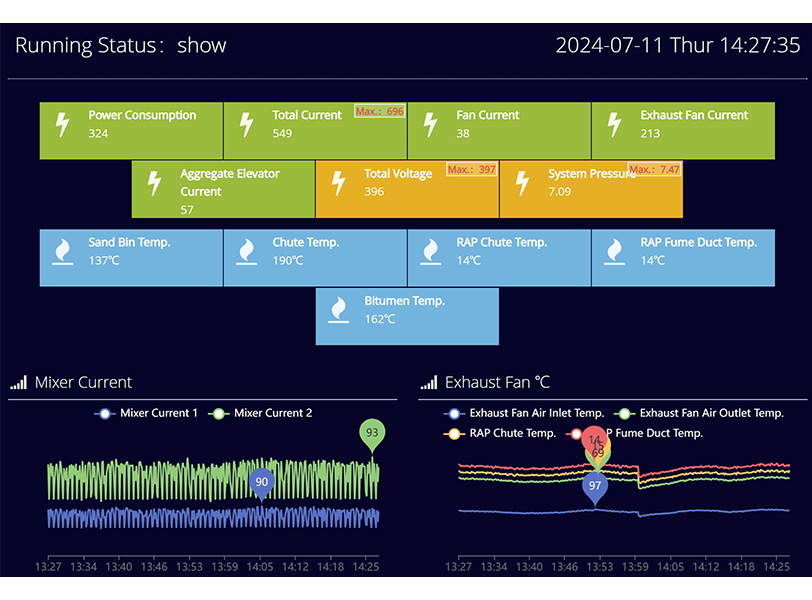Click the Max 696 badge on Total Current
Image resolution: width=812 pixels, height=600 pixels.
[380, 111]
